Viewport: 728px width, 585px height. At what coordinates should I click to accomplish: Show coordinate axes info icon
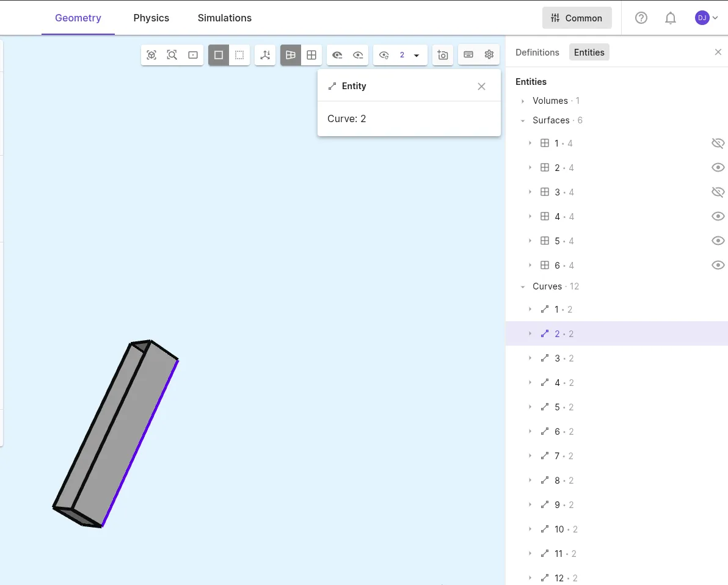pos(265,55)
